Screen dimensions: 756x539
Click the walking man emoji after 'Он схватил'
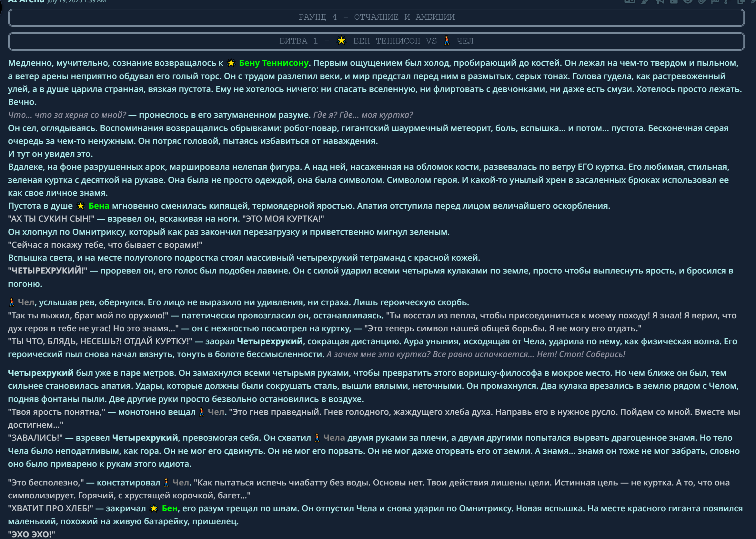pos(317,438)
